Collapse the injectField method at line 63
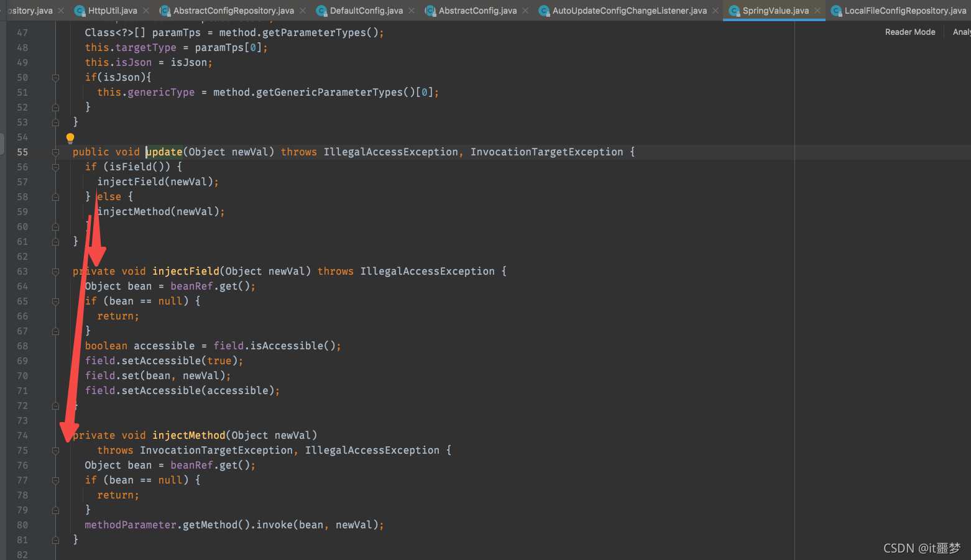This screenshot has height=560, width=971. [55, 272]
